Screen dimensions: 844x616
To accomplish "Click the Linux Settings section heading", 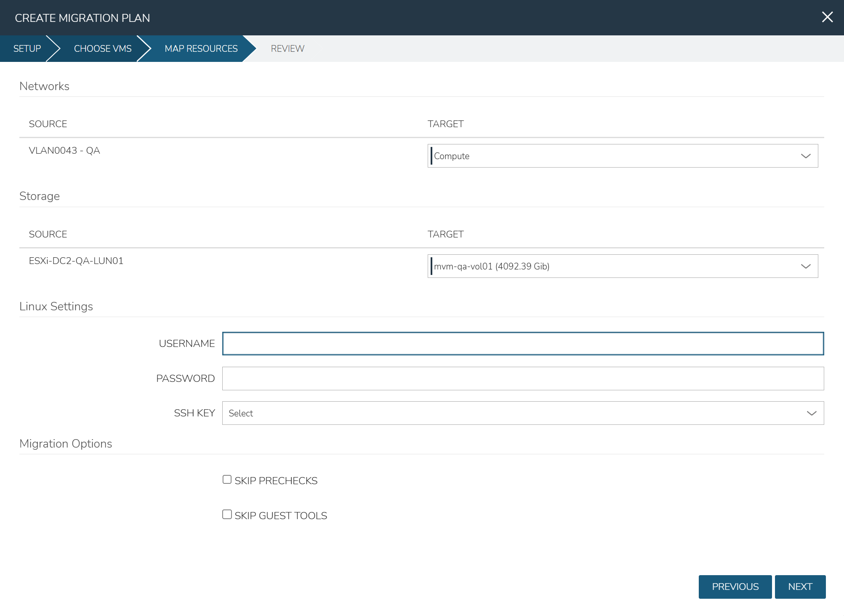I will [x=56, y=306].
